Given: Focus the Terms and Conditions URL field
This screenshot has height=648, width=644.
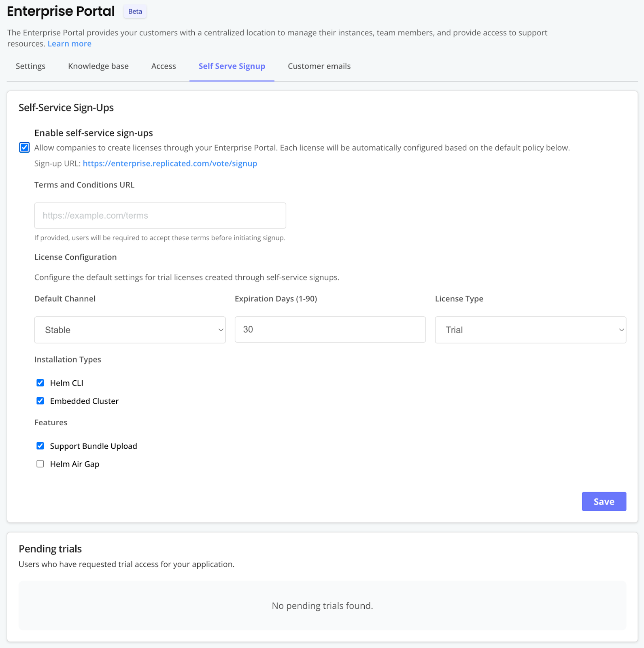Looking at the screenshot, I should pyautogui.click(x=160, y=215).
